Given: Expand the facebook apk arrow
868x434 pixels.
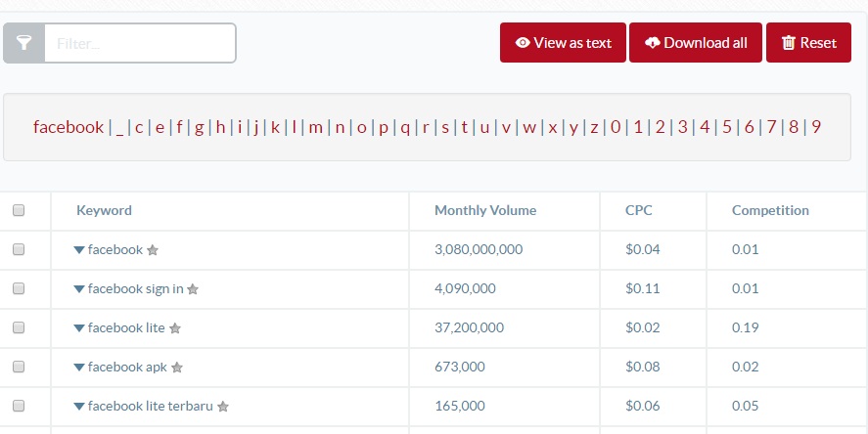Looking at the screenshot, I should [x=79, y=368].
